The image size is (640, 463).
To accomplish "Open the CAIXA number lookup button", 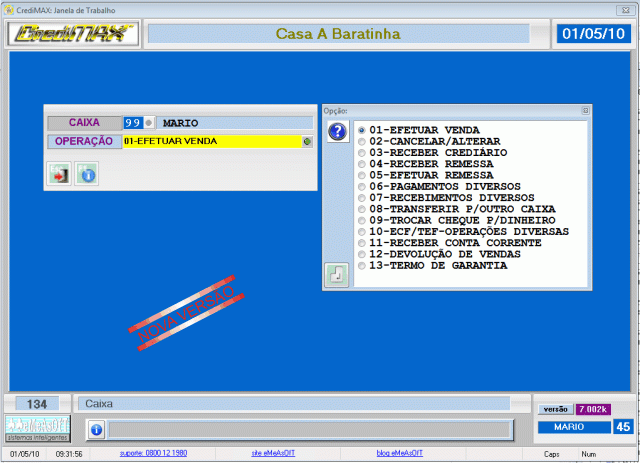I will 149,122.
